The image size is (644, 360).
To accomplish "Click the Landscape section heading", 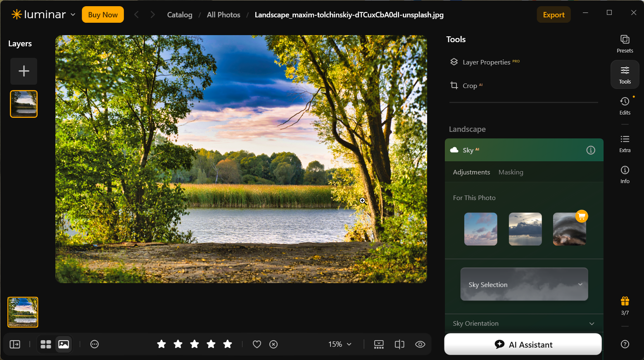I will (467, 129).
